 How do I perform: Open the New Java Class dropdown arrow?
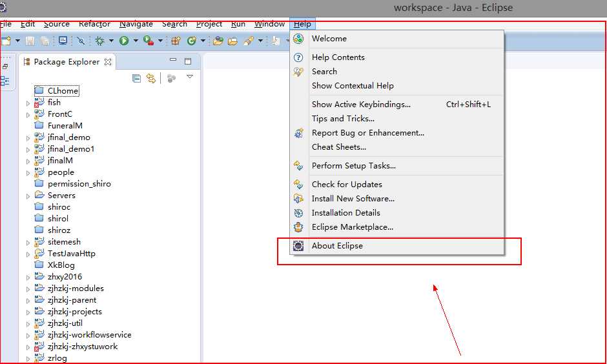(203, 41)
